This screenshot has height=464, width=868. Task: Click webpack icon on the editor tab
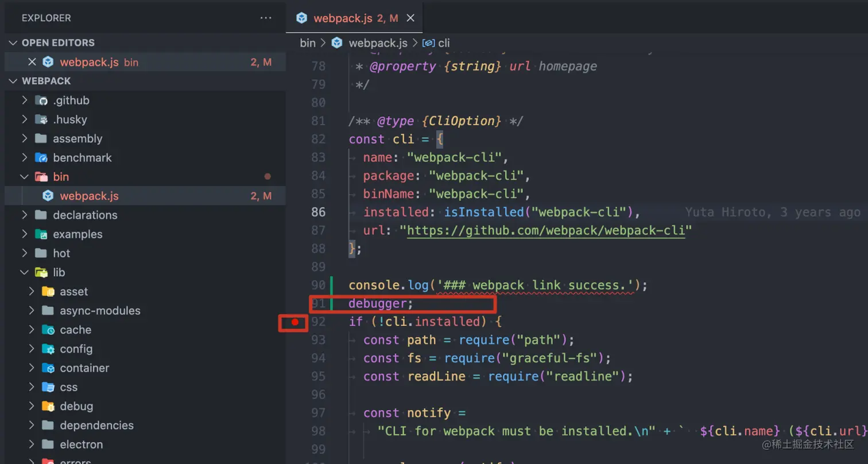click(x=301, y=18)
